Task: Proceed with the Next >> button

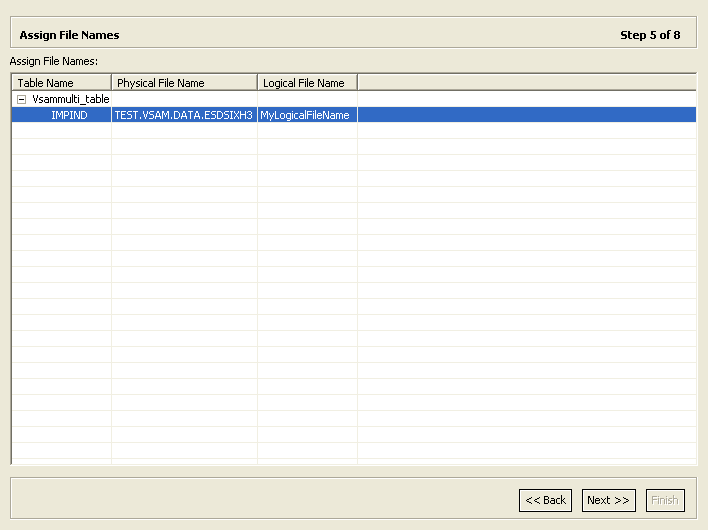Action: click(608, 500)
